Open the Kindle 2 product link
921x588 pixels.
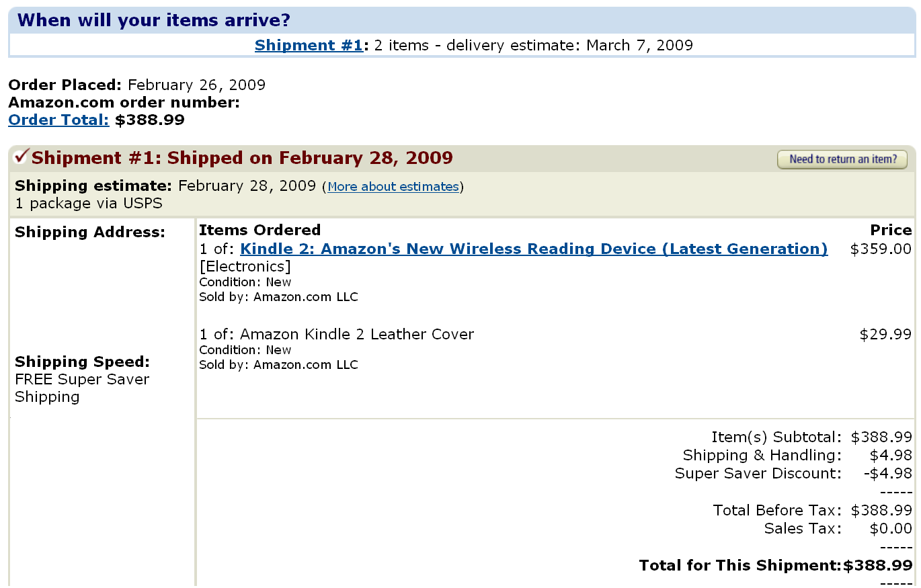click(x=534, y=249)
